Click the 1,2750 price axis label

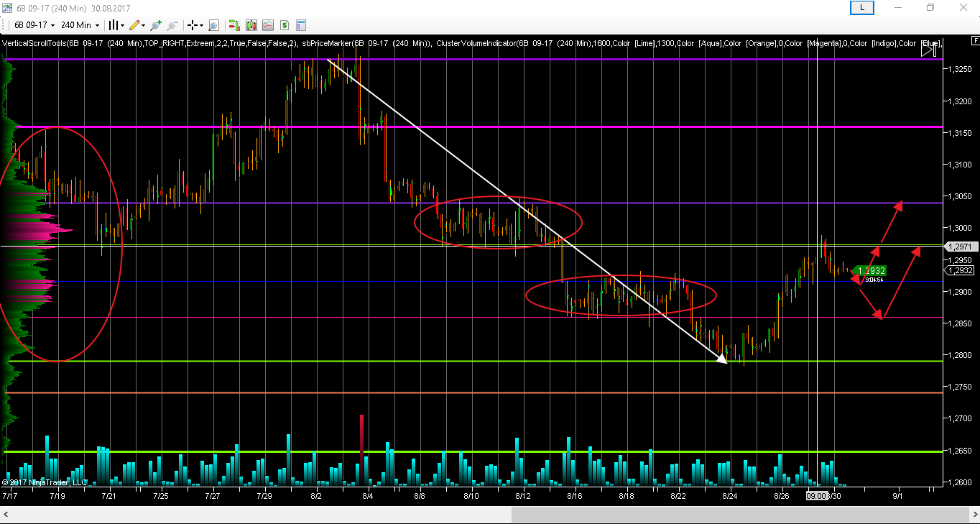[961, 387]
